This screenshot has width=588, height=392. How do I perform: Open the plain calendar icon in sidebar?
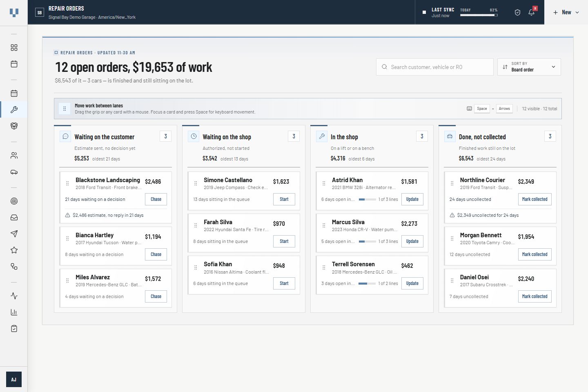point(14,64)
